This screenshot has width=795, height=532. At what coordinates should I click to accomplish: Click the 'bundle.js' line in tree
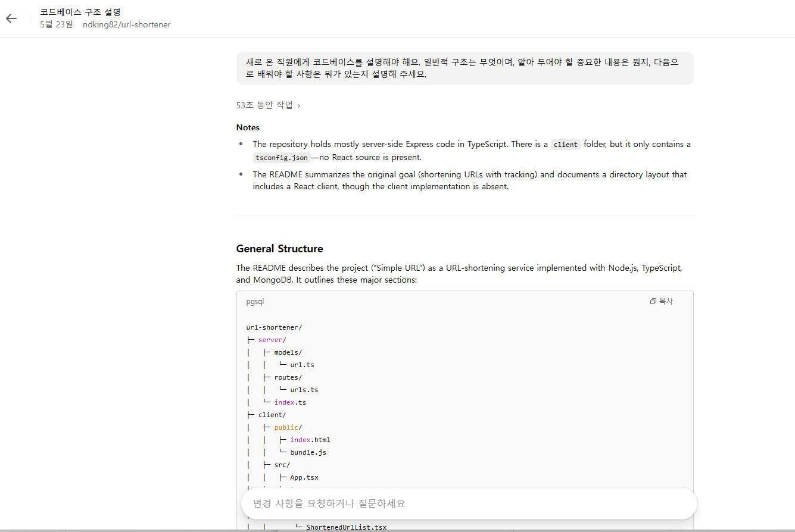click(x=308, y=452)
